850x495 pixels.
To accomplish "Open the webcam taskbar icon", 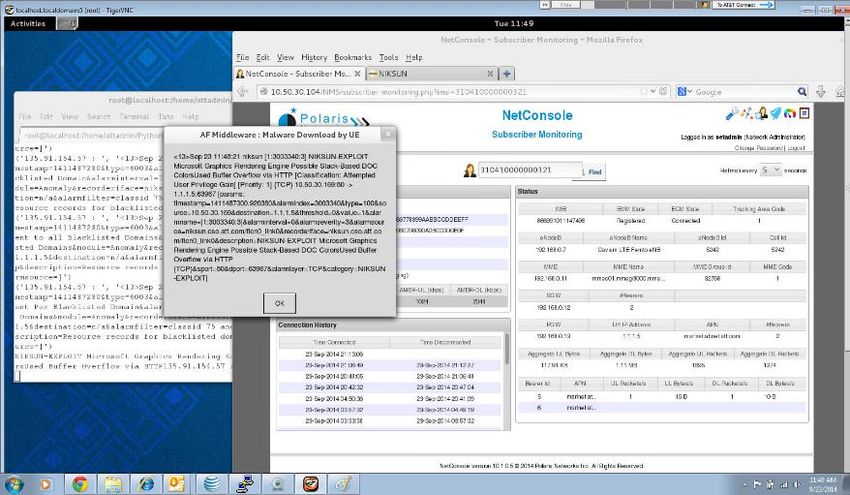I will click(x=278, y=484).
